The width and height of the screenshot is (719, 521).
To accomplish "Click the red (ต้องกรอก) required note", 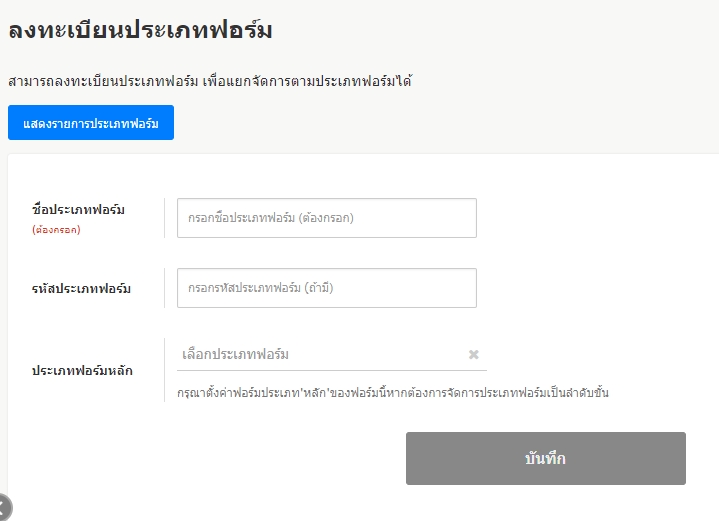I will point(56,229).
